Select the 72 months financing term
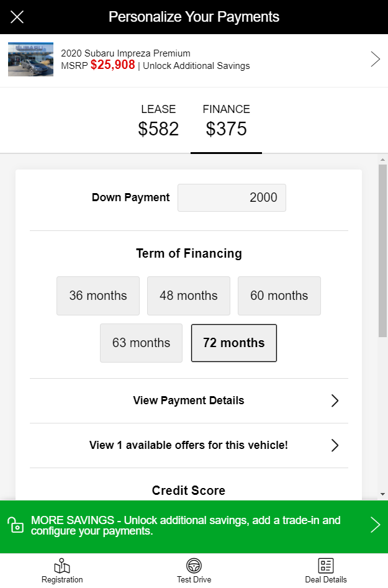Viewport: 388px width, 588px height. tap(234, 343)
